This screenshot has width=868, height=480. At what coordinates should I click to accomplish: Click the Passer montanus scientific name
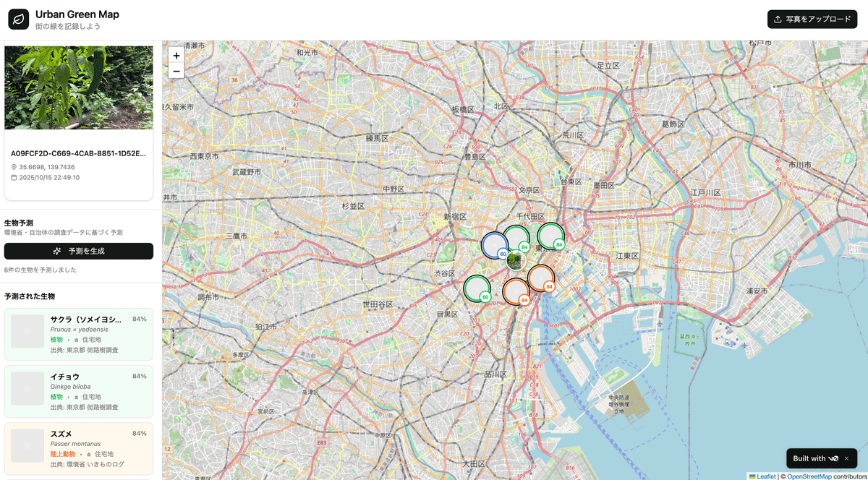pyautogui.click(x=75, y=444)
